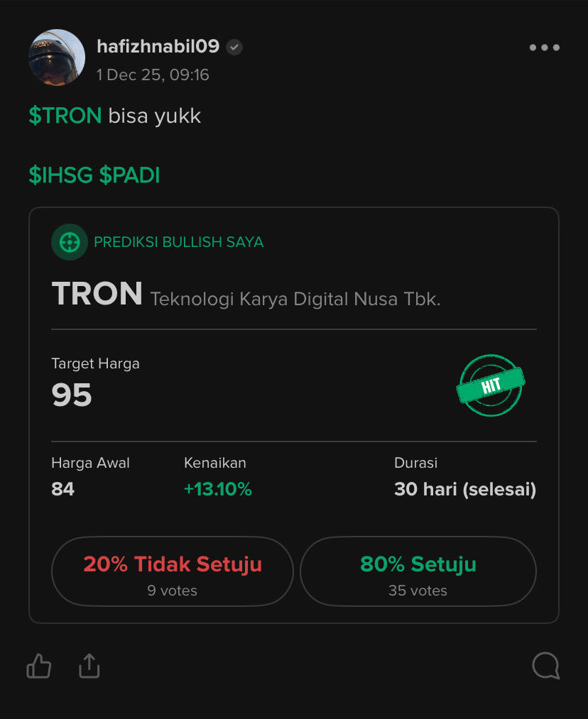Tap the "PREDIKSI BULLISH SAYA" label
This screenshot has height=719, width=588.
pos(178,242)
